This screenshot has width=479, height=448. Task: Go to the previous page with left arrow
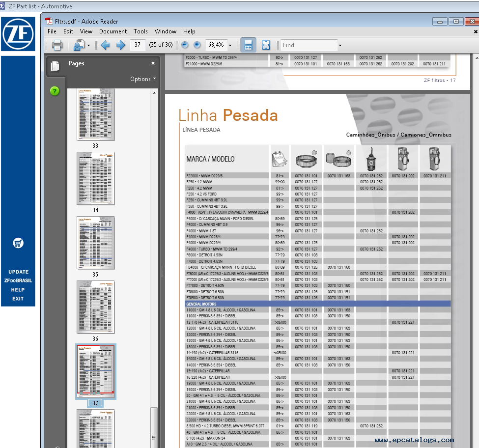click(106, 45)
